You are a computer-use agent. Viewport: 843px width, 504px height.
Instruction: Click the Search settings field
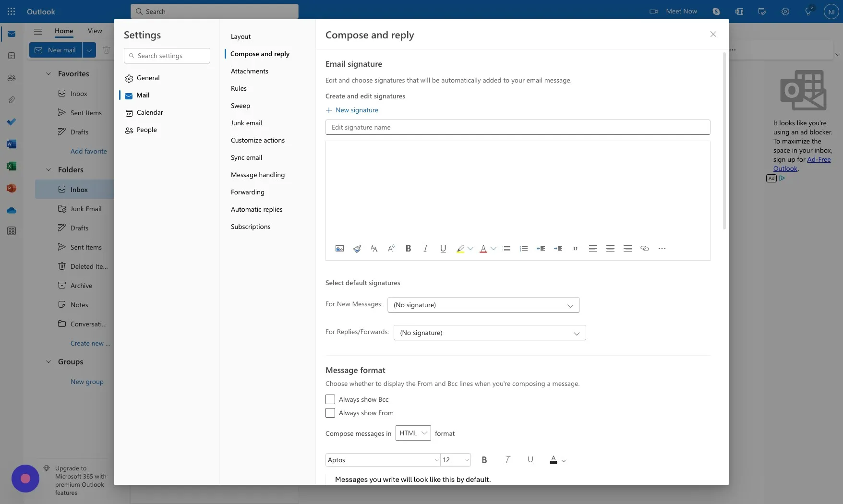click(x=167, y=56)
